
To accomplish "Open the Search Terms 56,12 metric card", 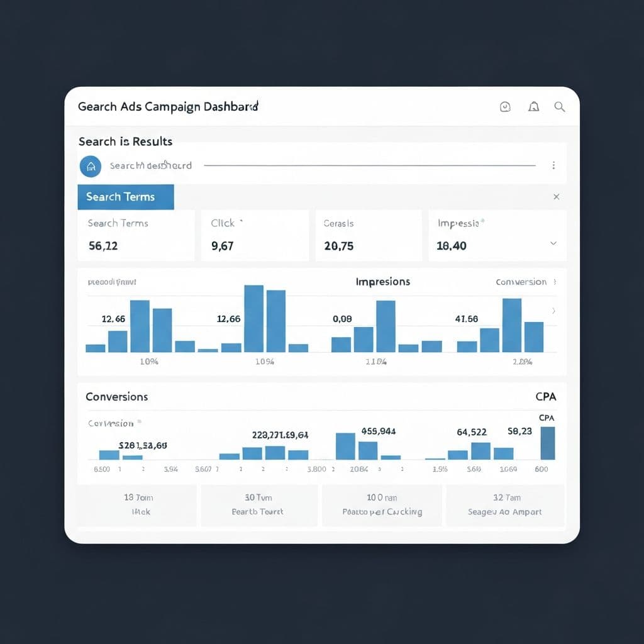I will tap(136, 235).
